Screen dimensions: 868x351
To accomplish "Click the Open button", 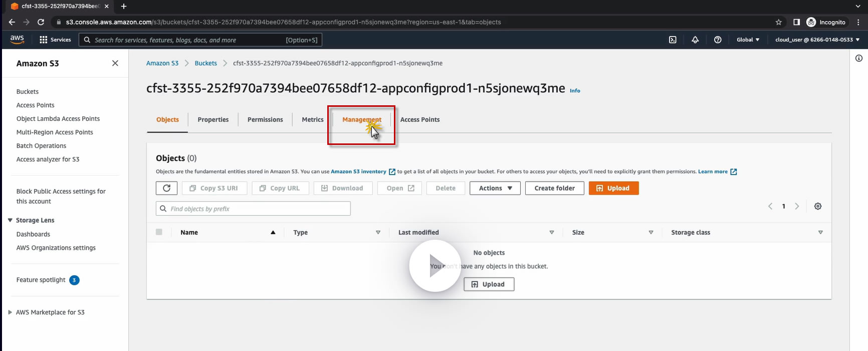I will 400,188.
